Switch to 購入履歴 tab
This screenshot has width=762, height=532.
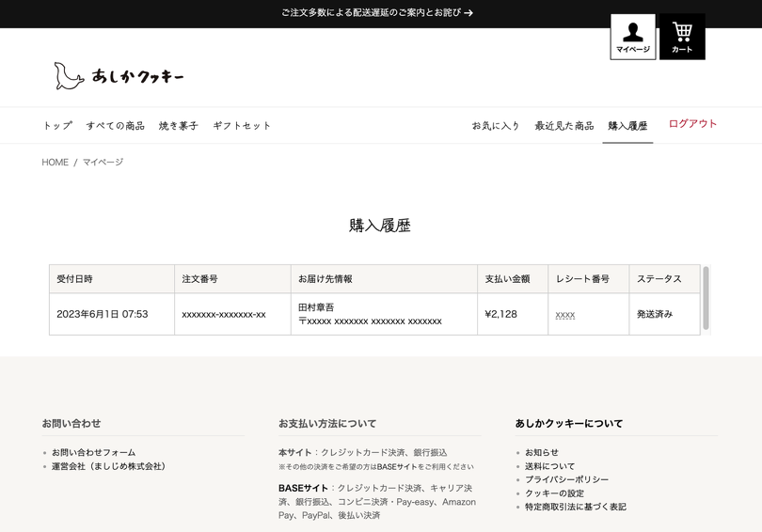(627, 126)
